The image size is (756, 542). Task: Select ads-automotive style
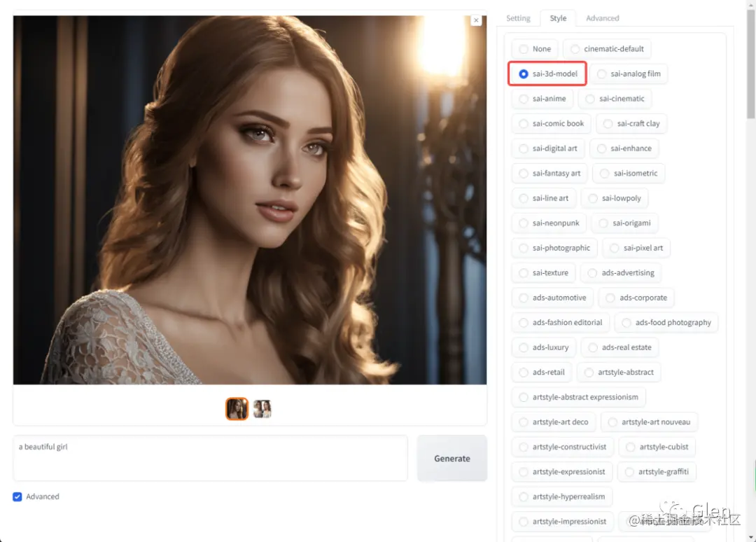[x=552, y=298]
